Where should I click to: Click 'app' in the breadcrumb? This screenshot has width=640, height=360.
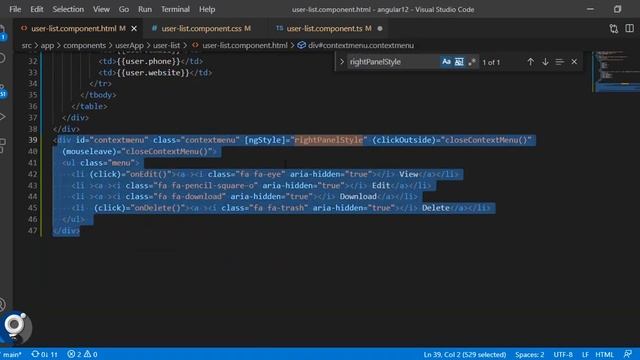coord(47,45)
